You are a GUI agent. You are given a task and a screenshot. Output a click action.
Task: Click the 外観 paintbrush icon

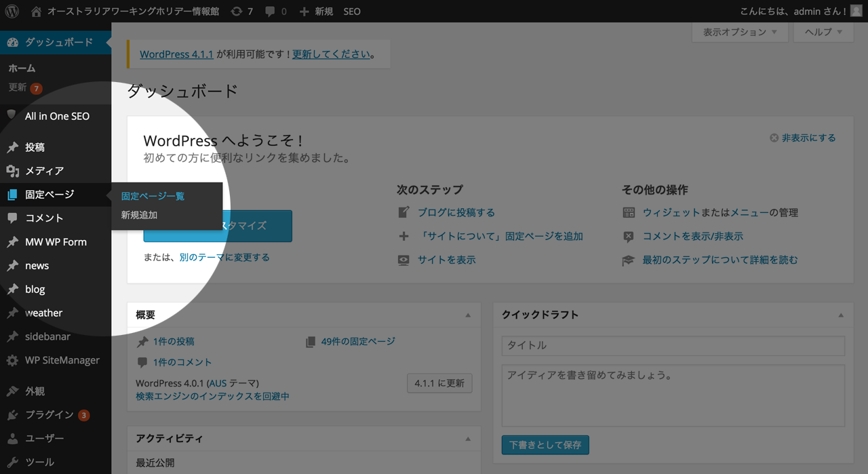tap(12, 391)
